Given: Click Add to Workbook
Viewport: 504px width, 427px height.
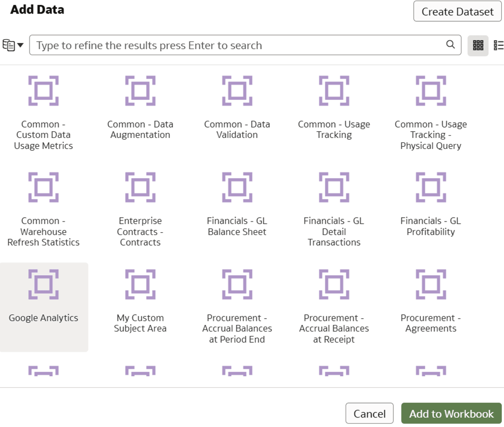Looking at the screenshot, I should coord(451,413).
